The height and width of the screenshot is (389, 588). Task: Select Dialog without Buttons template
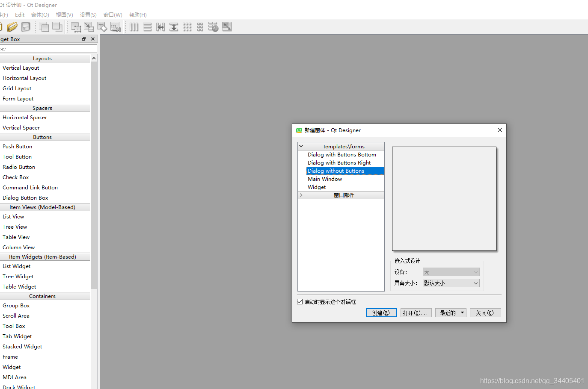pyautogui.click(x=345, y=171)
